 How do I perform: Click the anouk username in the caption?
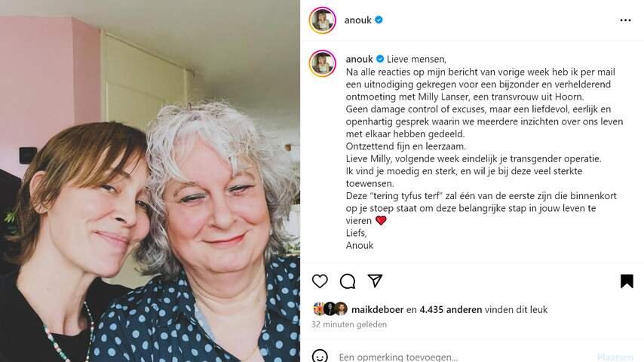pos(360,59)
